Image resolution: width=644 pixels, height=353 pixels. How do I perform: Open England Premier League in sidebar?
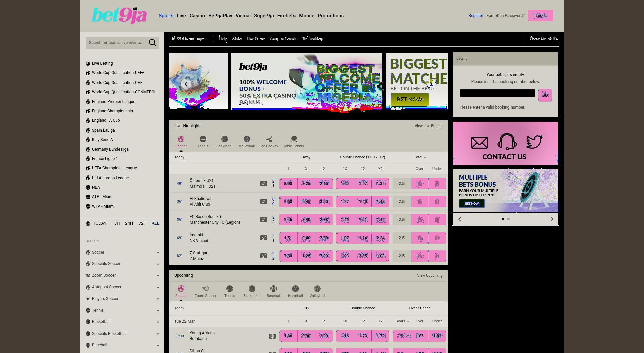click(x=114, y=102)
